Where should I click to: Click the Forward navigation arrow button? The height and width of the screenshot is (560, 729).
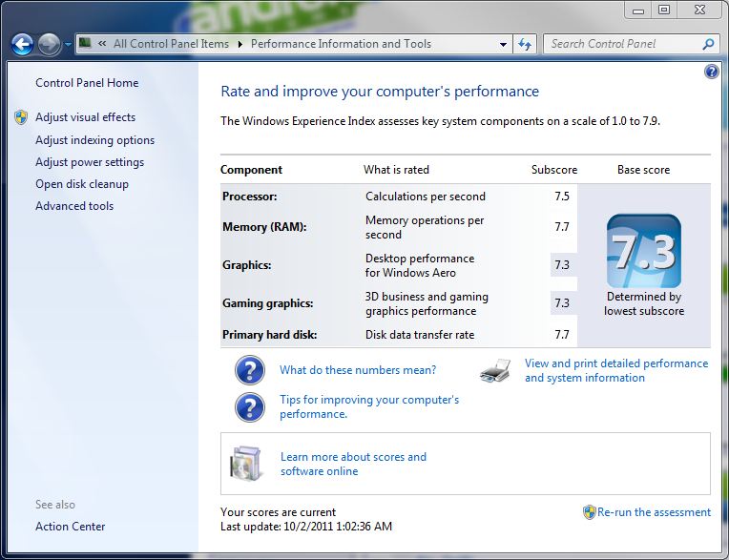click(50, 44)
